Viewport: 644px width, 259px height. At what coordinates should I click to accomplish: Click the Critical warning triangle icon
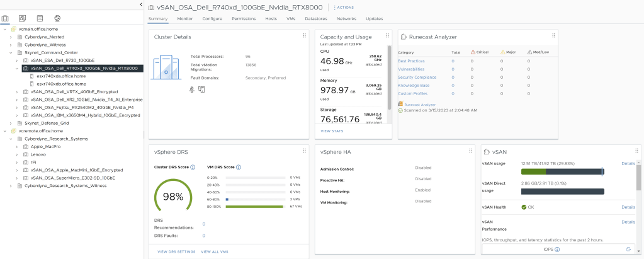[473, 52]
